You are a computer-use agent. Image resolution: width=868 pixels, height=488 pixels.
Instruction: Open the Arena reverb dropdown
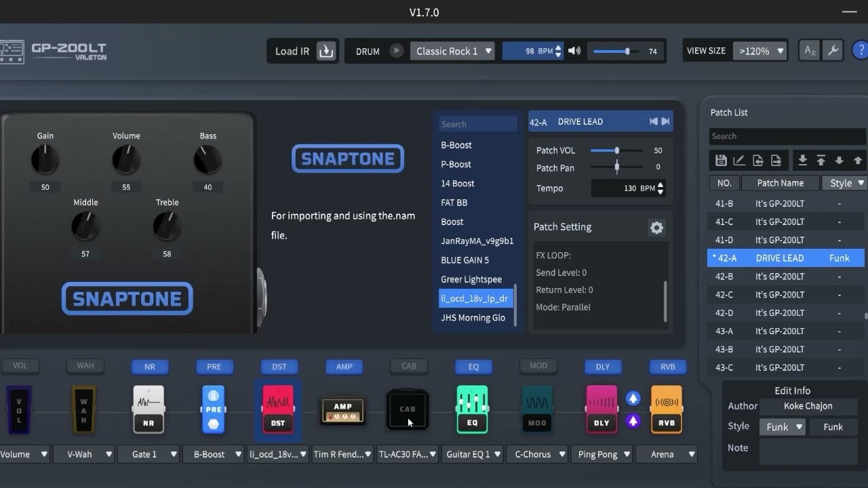(667, 454)
